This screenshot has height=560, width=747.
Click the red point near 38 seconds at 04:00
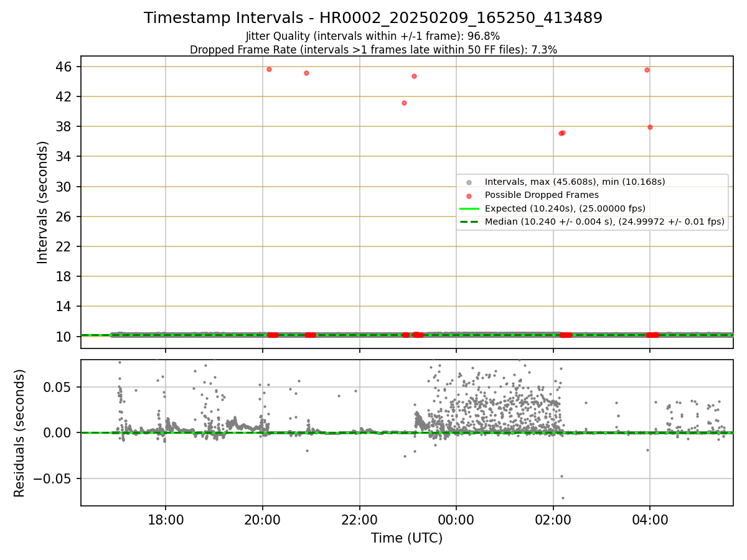[650, 127]
